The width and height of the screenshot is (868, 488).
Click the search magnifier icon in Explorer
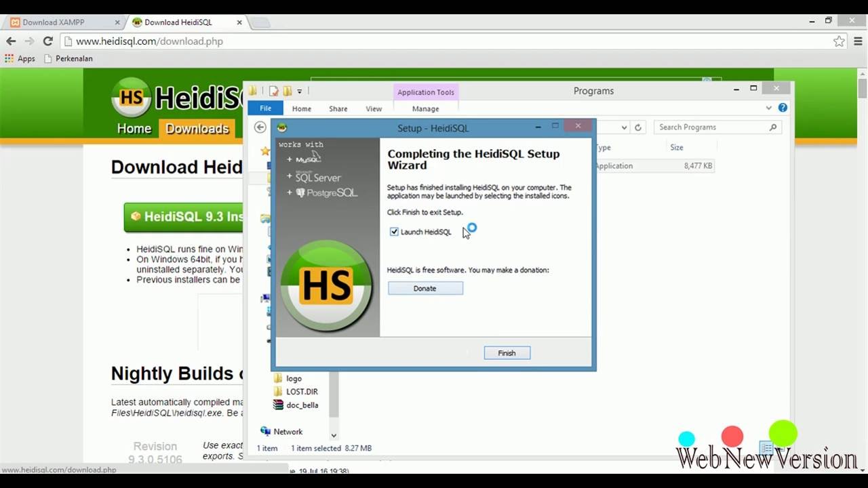click(x=773, y=127)
